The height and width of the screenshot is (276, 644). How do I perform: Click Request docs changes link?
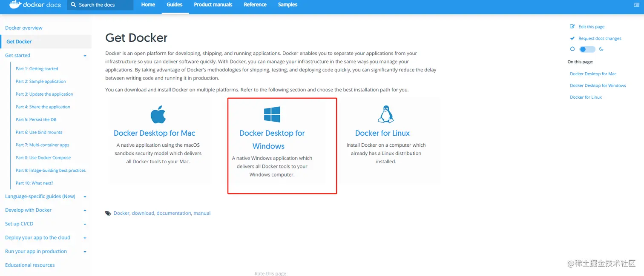point(600,39)
